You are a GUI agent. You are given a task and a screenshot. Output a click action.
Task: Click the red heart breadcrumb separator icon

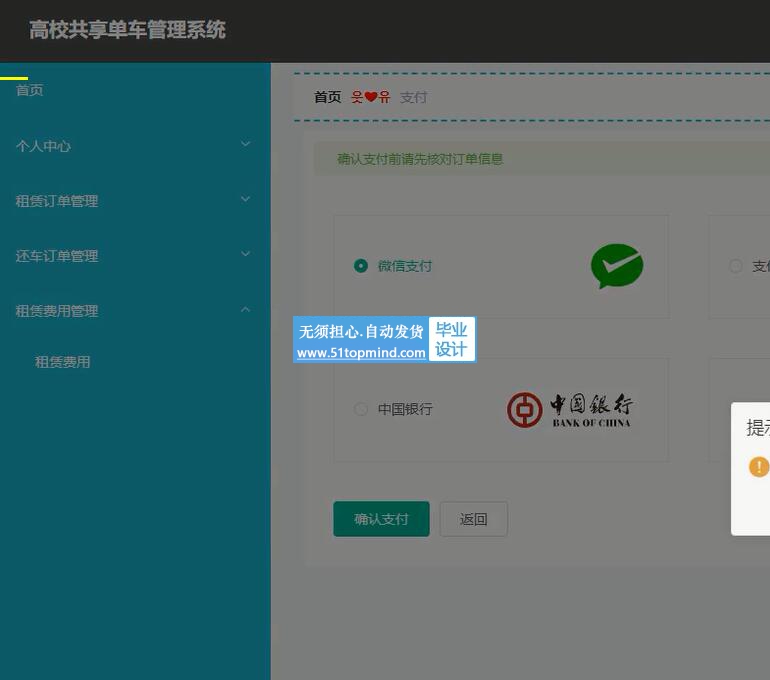371,97
